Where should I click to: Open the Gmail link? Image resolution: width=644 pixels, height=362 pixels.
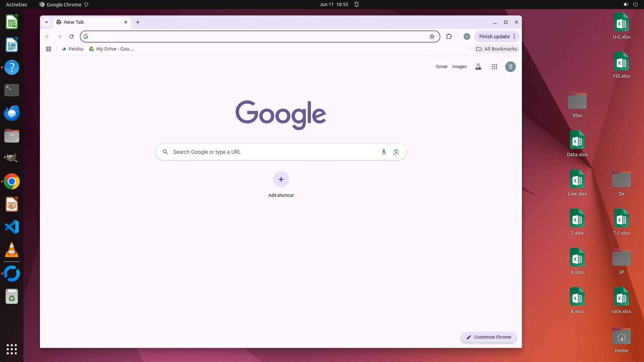click(441, 67)
